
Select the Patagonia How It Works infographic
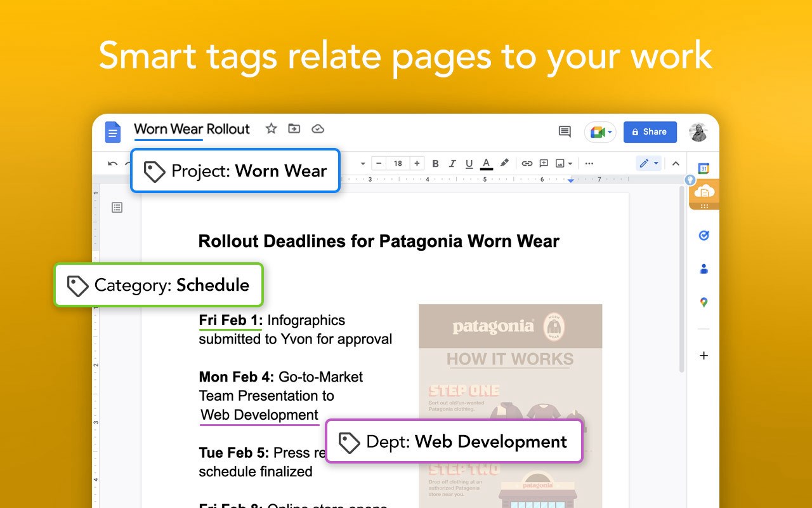click(x=510, y=406)
